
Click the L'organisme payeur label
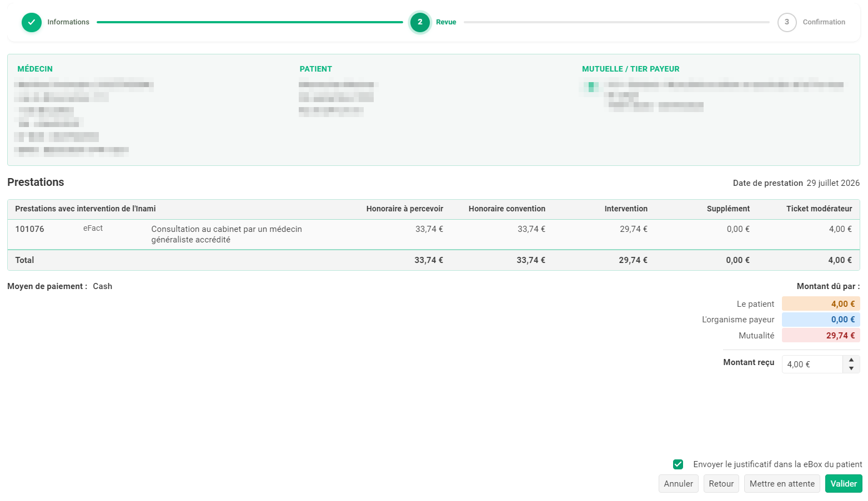tap(738, 320)
